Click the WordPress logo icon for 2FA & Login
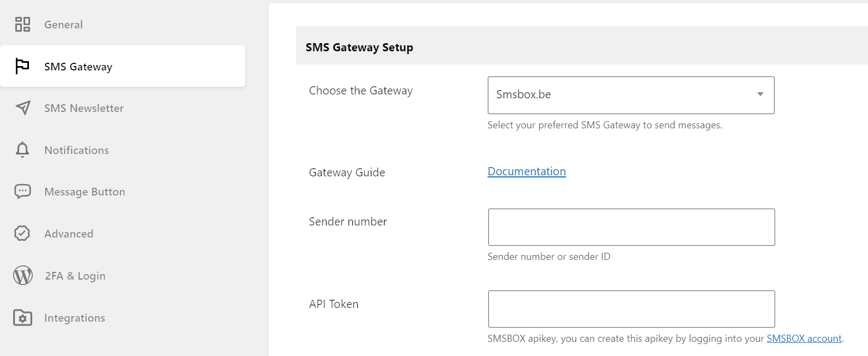 click(x=23, y=275)
